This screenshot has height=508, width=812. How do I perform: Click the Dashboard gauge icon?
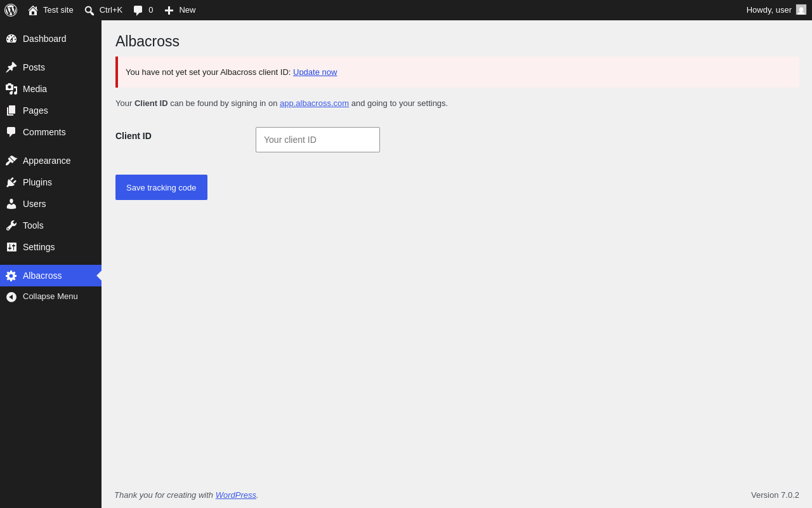click(11, 39)
